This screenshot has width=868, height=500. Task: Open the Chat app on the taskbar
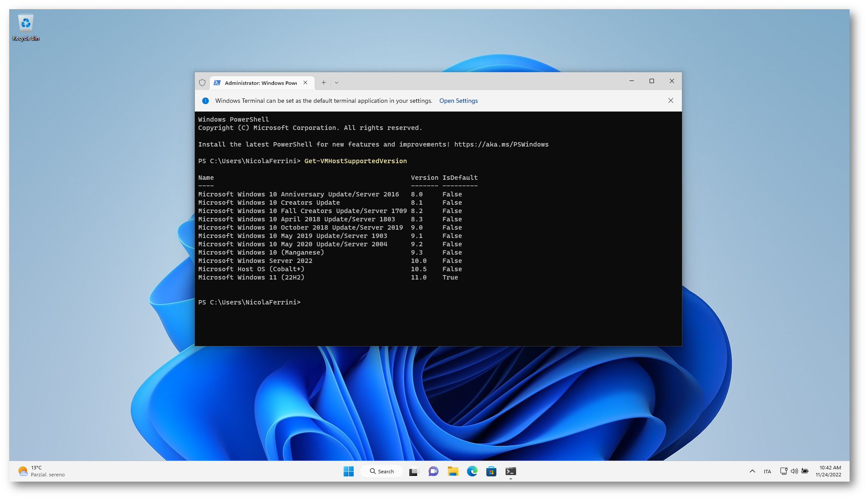point(433,471)
